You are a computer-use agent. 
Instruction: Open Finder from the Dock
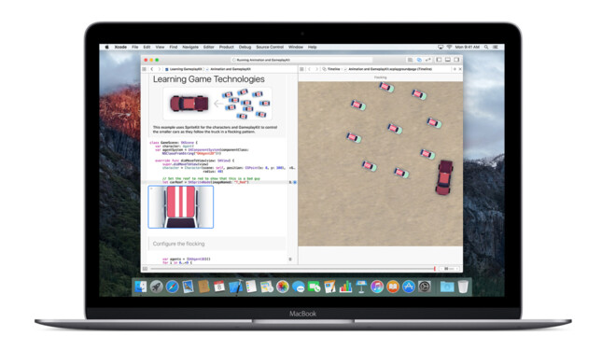141,287
